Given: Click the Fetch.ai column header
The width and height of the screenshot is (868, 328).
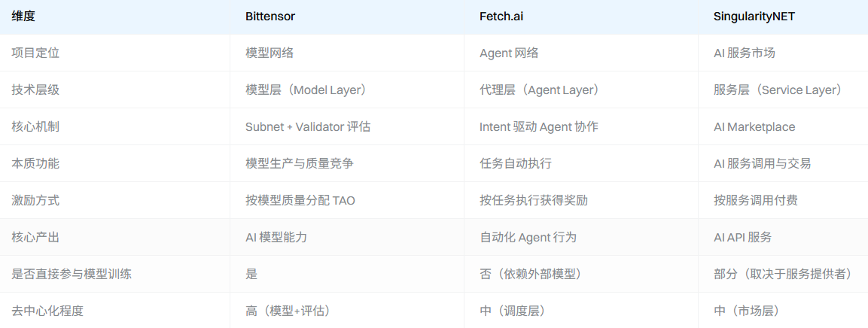Looking at the screenshot, I should point(501,16).
